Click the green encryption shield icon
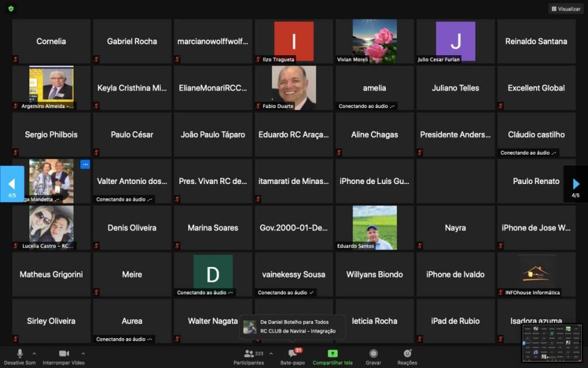 pos(11,9)
